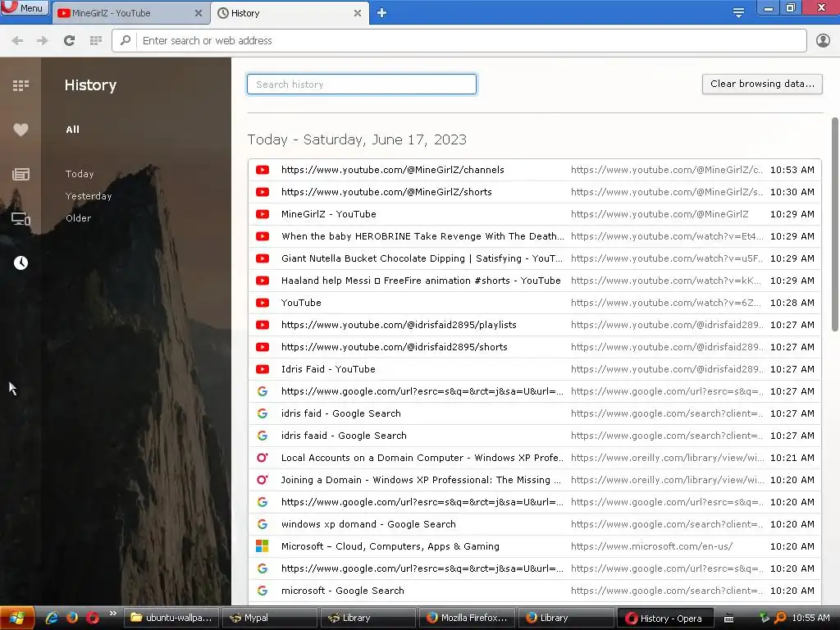This screenshot has width=840, height=630.
Task: Open History clock icon in sidebar
Action: point(21,263)
